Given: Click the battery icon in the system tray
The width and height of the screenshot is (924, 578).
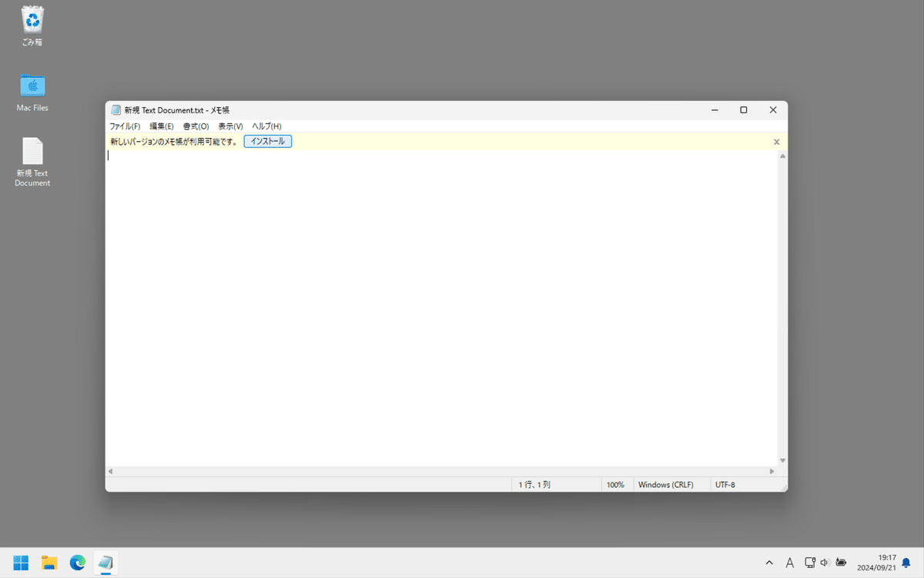Looking at the screenshot, I should point(841,563).
